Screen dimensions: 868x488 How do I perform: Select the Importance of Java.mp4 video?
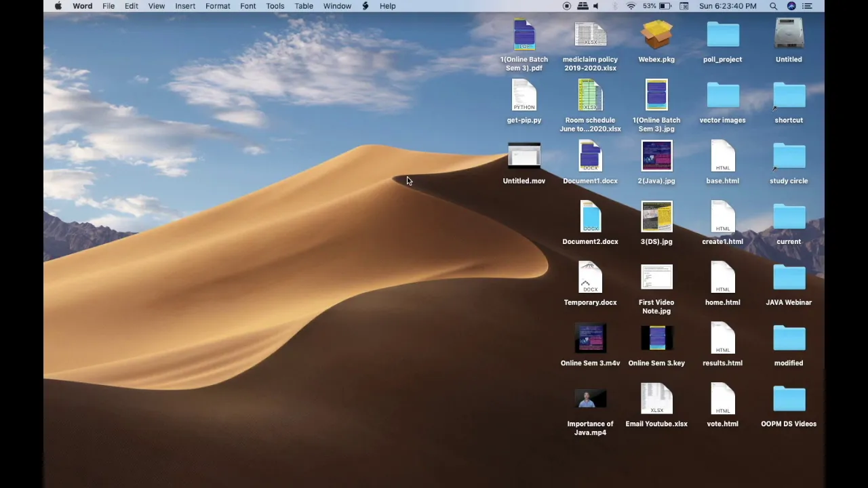[x=590, y=399]
